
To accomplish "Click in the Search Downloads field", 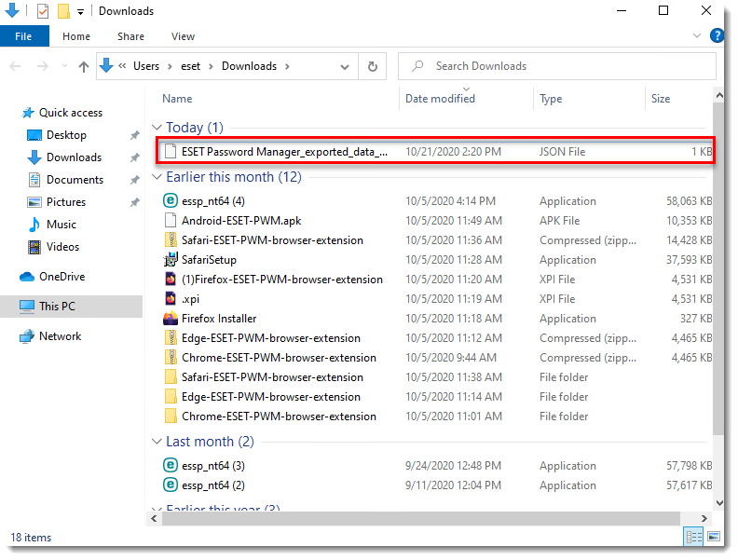I will coord(559,66).
